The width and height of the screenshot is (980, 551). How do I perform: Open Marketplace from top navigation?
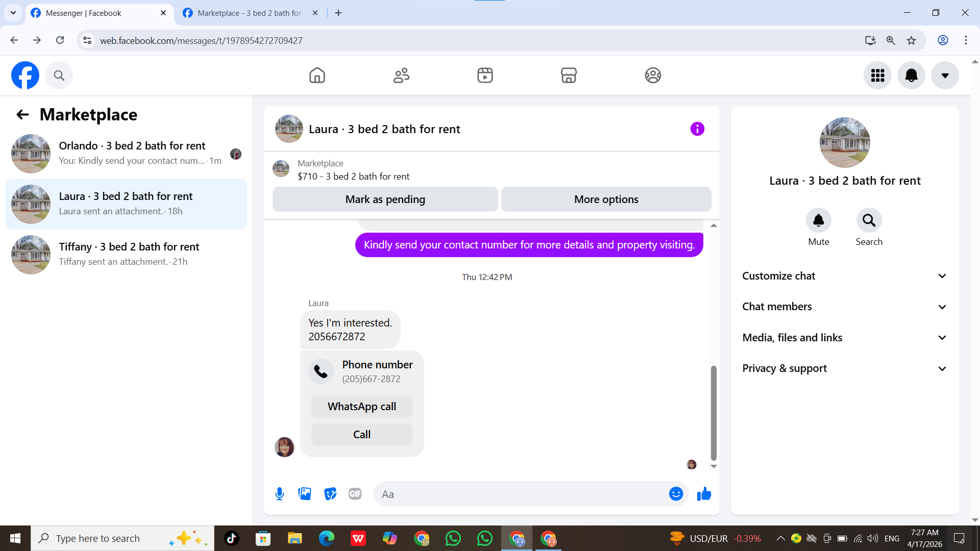(x=569, y=76)
